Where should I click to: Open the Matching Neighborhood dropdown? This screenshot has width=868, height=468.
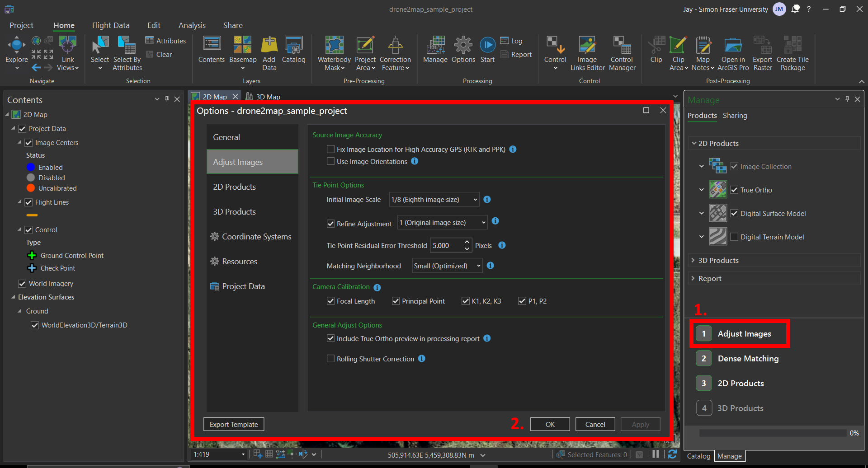447,266
